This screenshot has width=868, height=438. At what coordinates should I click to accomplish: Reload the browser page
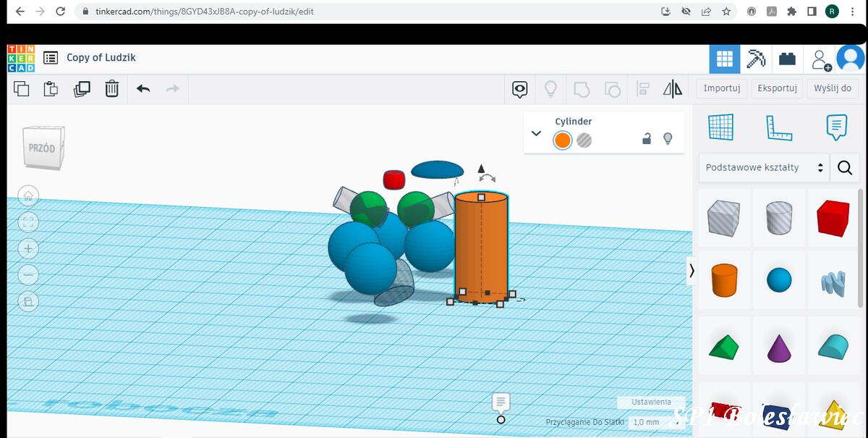(x=60, y=12)
